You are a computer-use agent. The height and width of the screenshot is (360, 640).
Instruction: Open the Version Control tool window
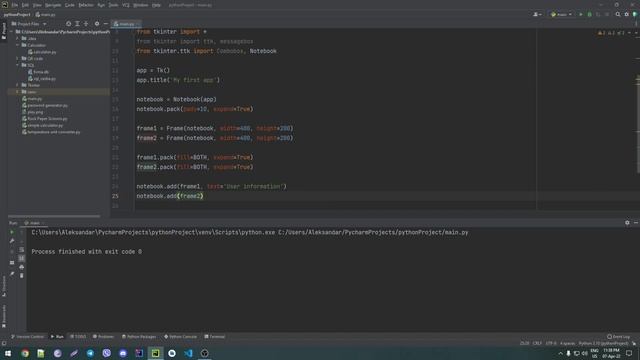tap(27, 336)
